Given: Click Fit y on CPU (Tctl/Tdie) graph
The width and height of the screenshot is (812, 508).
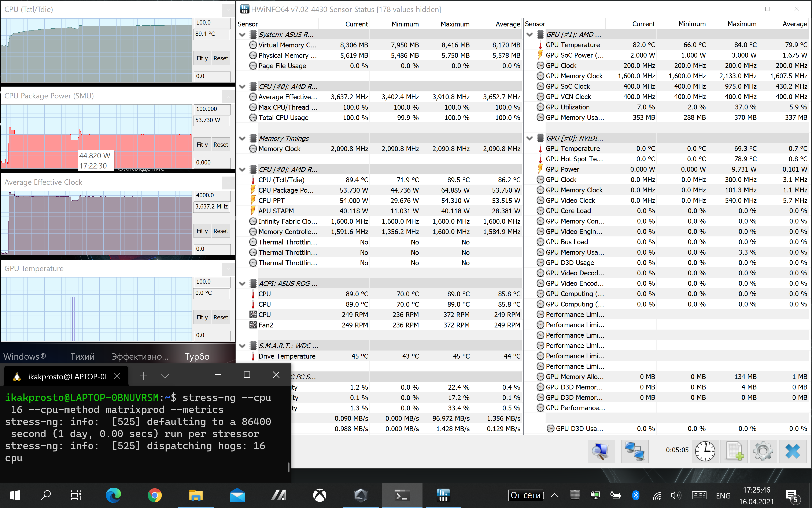Looking at the screenshot, I should (202, 58).
